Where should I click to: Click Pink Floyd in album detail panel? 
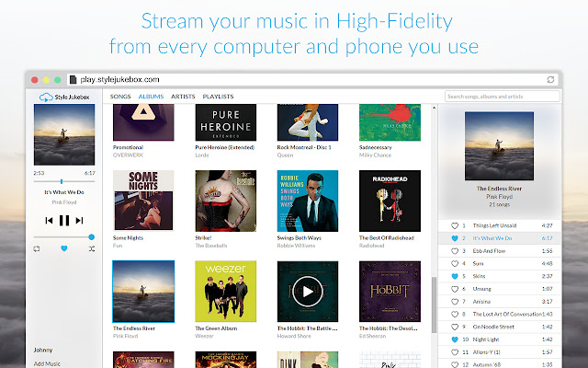(499, 196)
